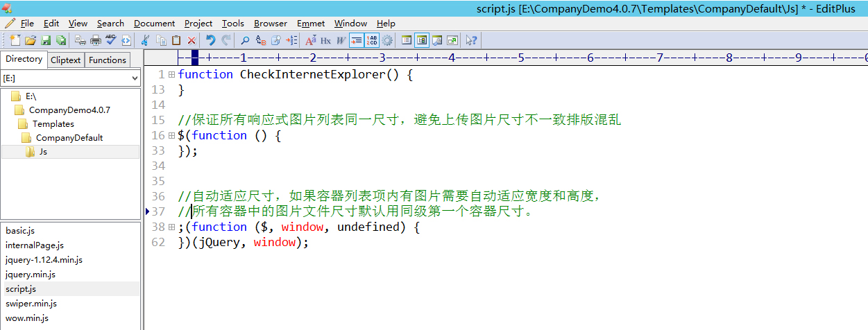Select jquery.min.js in the file list
The height and width of the screenshot is (330, 868).
31,274
